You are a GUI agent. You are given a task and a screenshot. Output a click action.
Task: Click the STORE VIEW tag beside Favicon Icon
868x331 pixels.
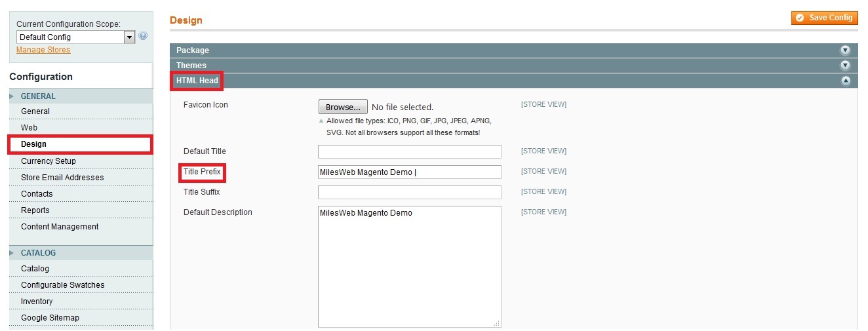click(543, 105)
